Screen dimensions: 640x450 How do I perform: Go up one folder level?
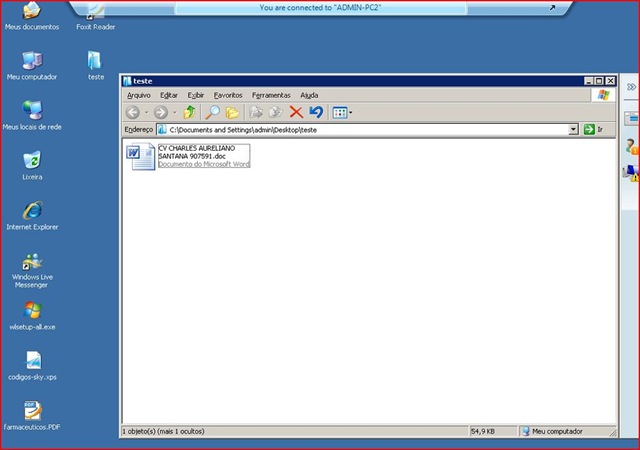(190, 113)
